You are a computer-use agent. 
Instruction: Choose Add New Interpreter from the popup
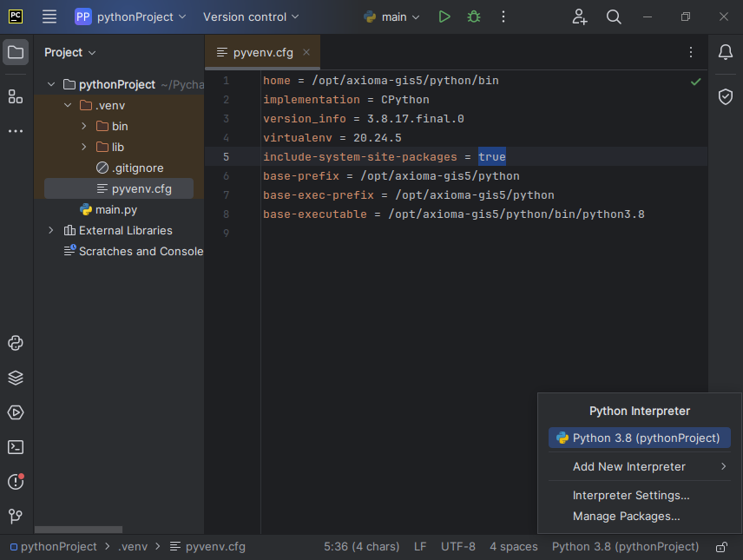click(629, 466)
